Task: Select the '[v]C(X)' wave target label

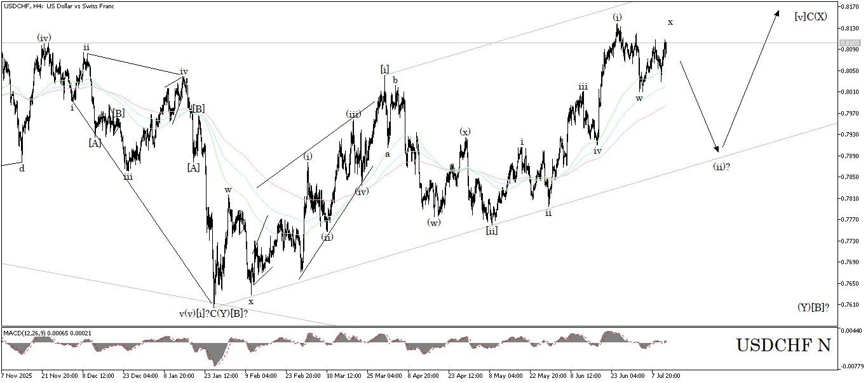Action: click(x=811, y=17)
